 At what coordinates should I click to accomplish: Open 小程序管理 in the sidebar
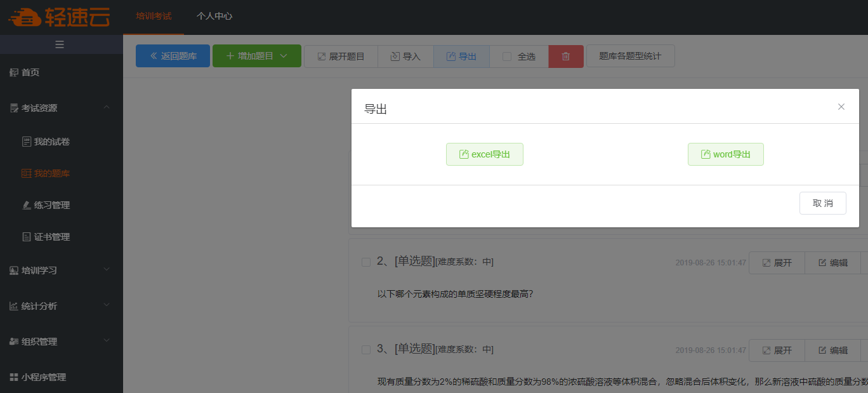pos(43,377)
